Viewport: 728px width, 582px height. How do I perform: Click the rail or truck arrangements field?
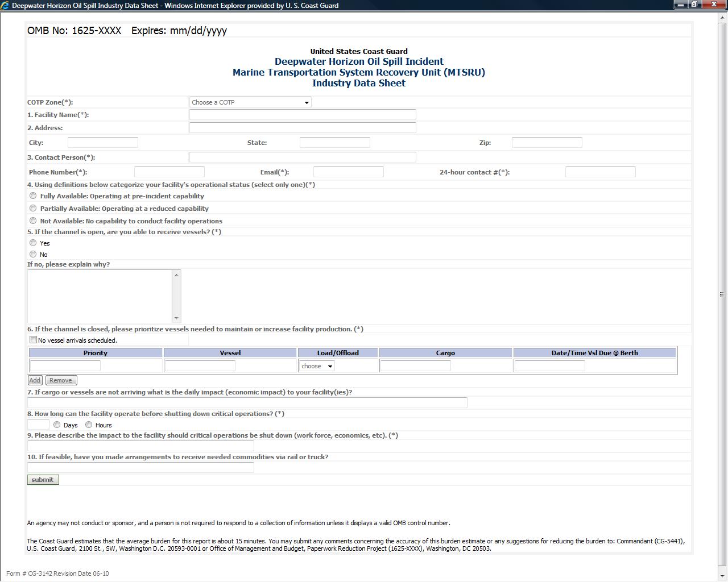coord(141,468)
